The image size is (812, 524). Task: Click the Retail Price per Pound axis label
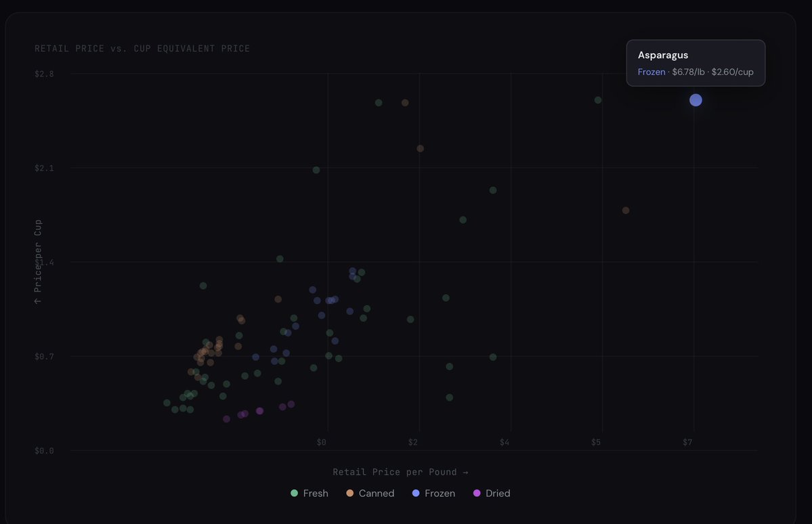point(400,473)
